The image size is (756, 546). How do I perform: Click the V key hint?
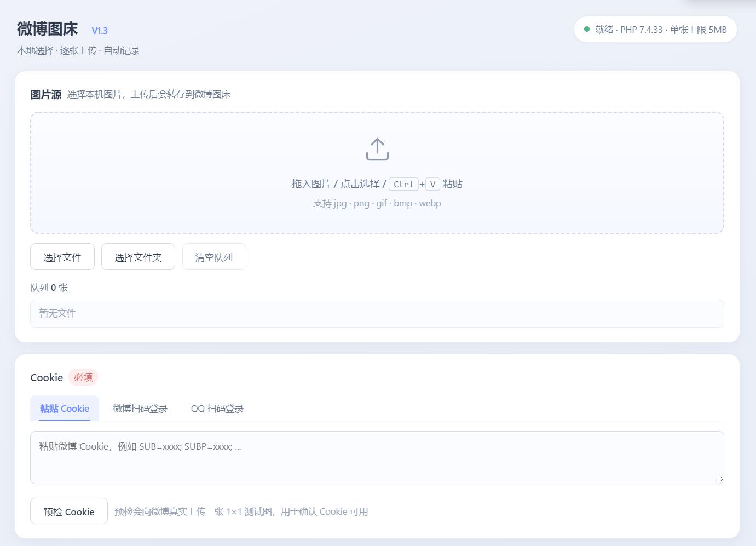coord(432,184)
